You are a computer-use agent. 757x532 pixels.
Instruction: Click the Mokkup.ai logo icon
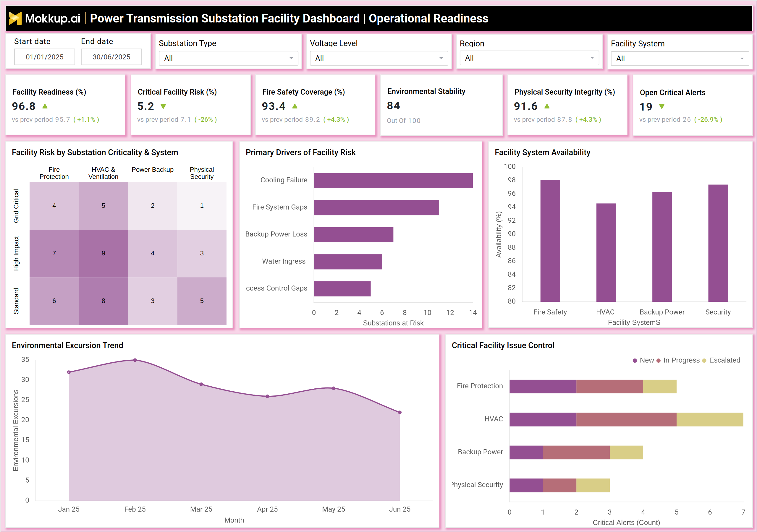15,18
